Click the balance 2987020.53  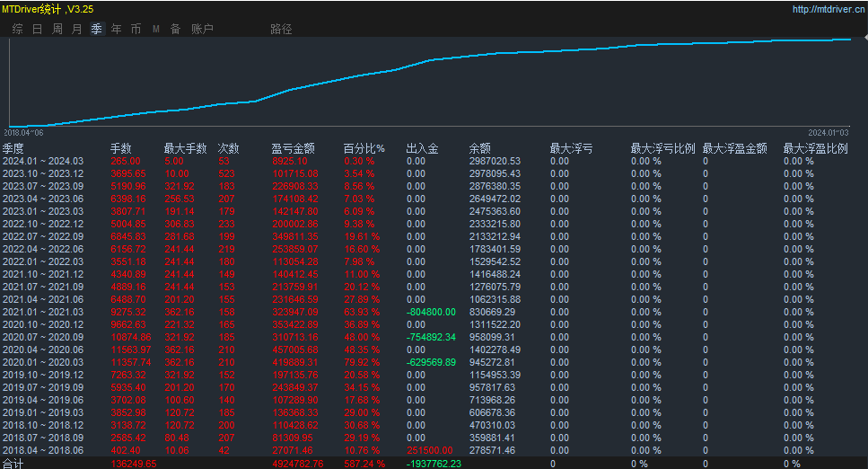(495, 162)
